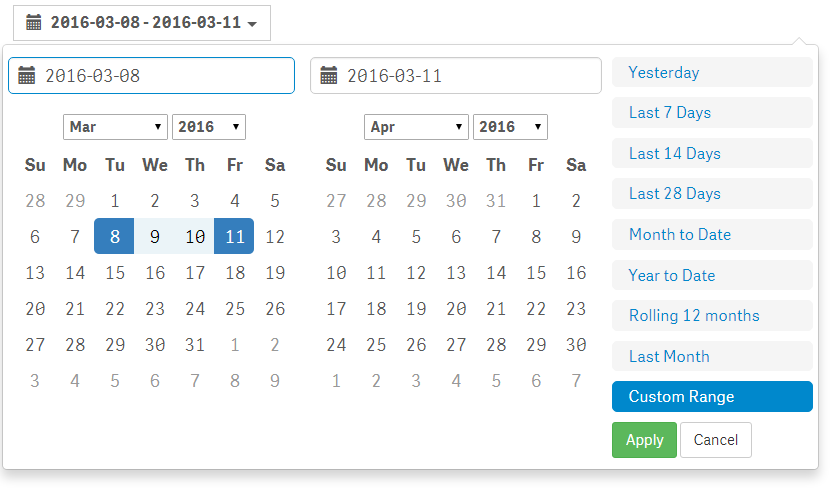
Task: Expand the right calendar's 2016 year dropdown
Action: pos(510,127)
